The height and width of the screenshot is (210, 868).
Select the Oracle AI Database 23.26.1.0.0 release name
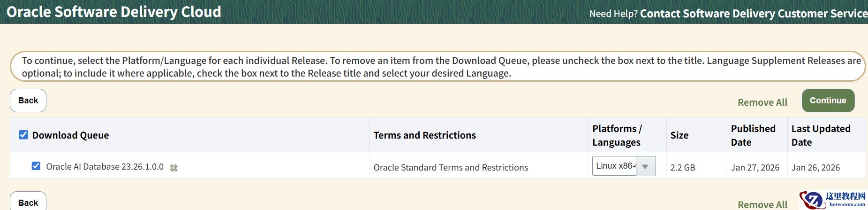coord(105,167)
